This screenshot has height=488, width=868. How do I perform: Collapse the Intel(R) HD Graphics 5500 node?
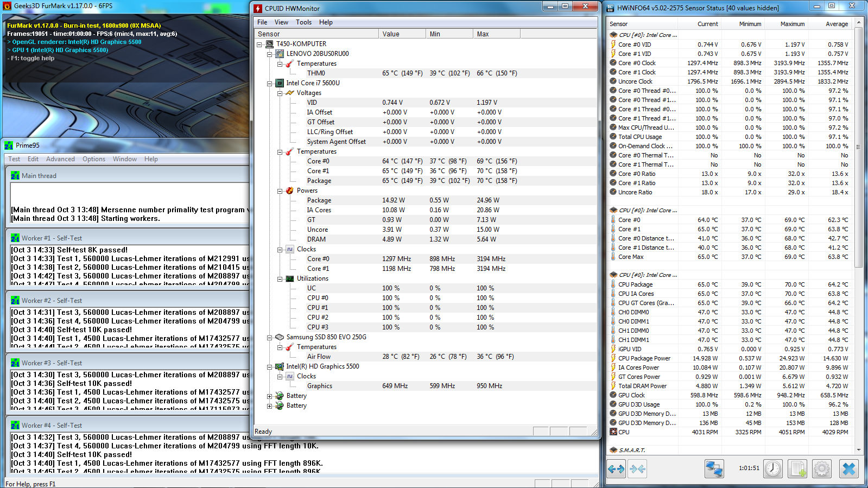click(270, 367)
